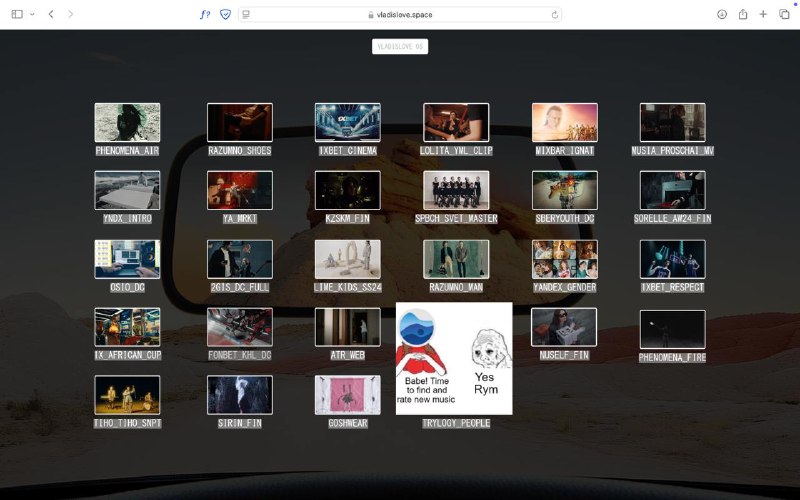
Task: Open GOSHWEAR thumbnail
Action: point(347,395)
